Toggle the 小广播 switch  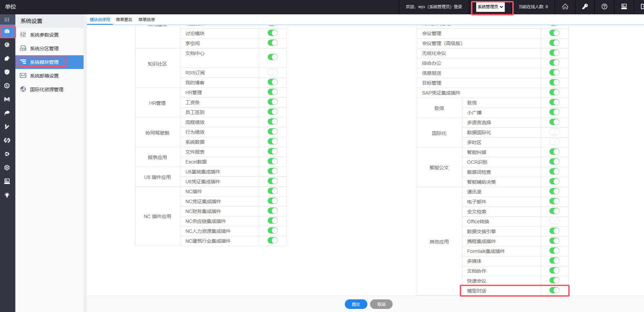click(x=554, y=112)
